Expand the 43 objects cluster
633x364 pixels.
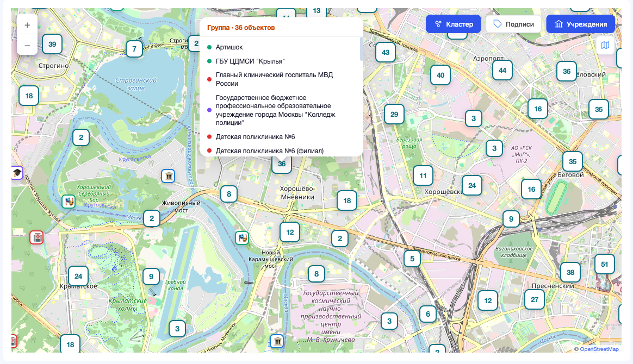click(386, 52)
